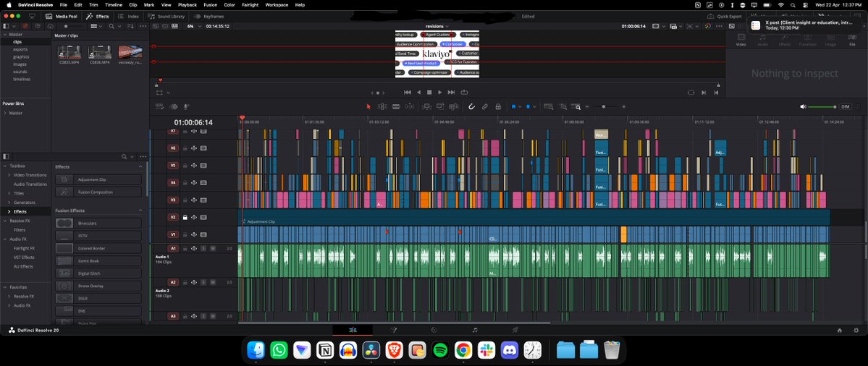Unlock the V2 track padlock
Image resolution: width=868 pixels, height=366 pixels.
(185, 217)
